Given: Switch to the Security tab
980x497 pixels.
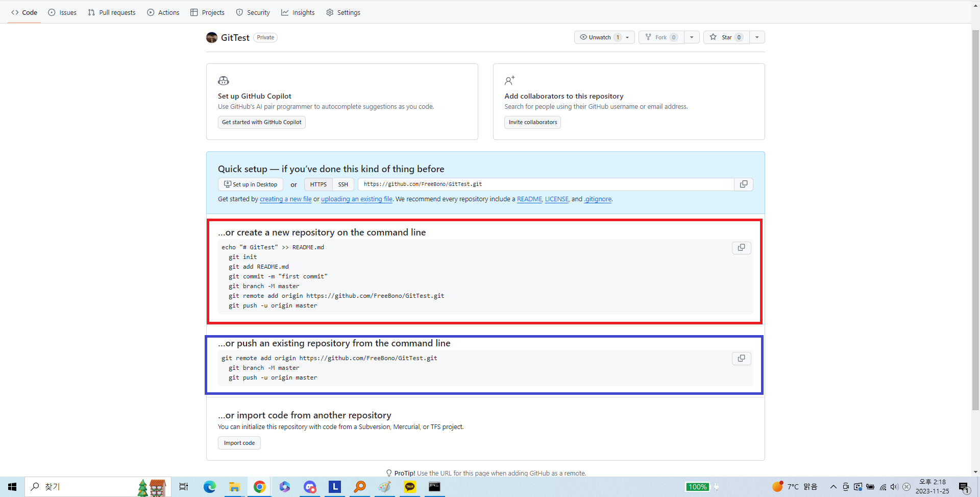Looking at the screenshot, I should point(253,12).
